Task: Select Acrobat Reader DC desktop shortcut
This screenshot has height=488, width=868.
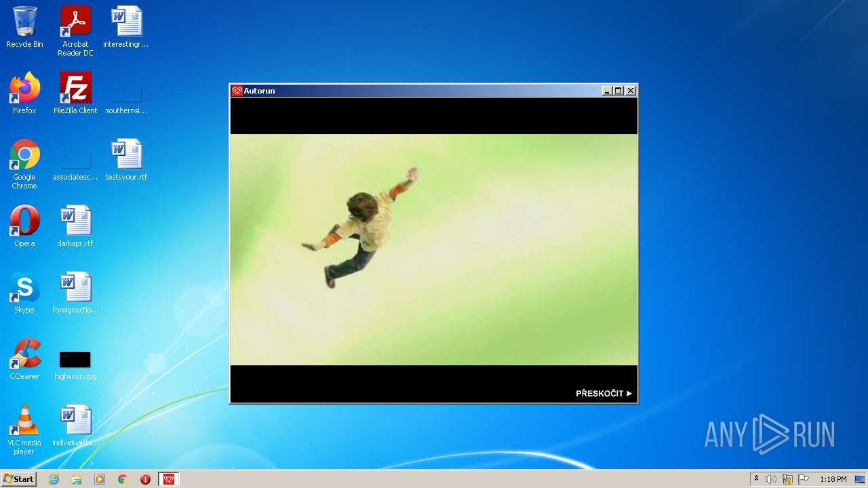Action: tap(75, 31)
